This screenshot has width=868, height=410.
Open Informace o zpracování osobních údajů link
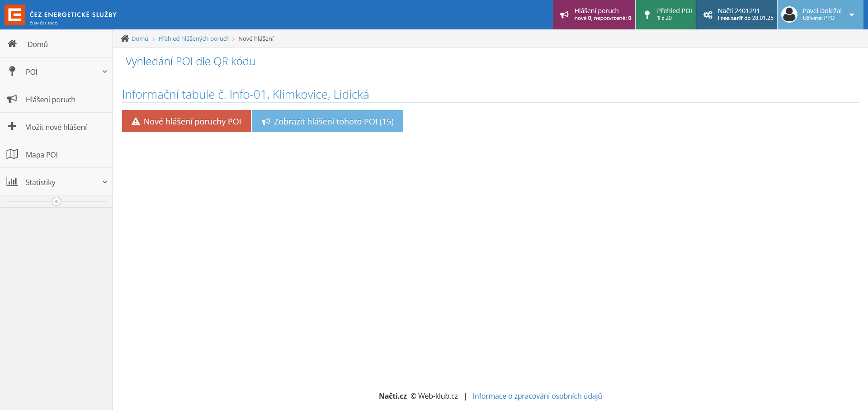click(537, 396)
